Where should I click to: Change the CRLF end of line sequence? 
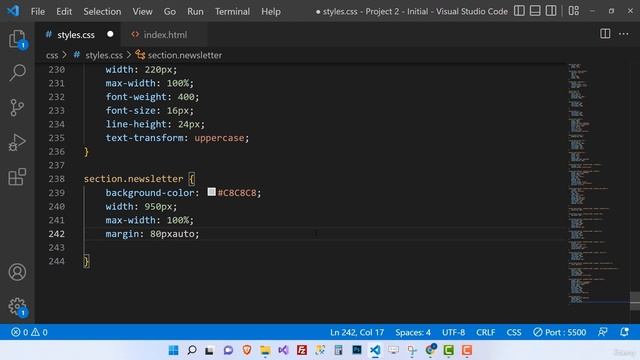pos(486,332)
